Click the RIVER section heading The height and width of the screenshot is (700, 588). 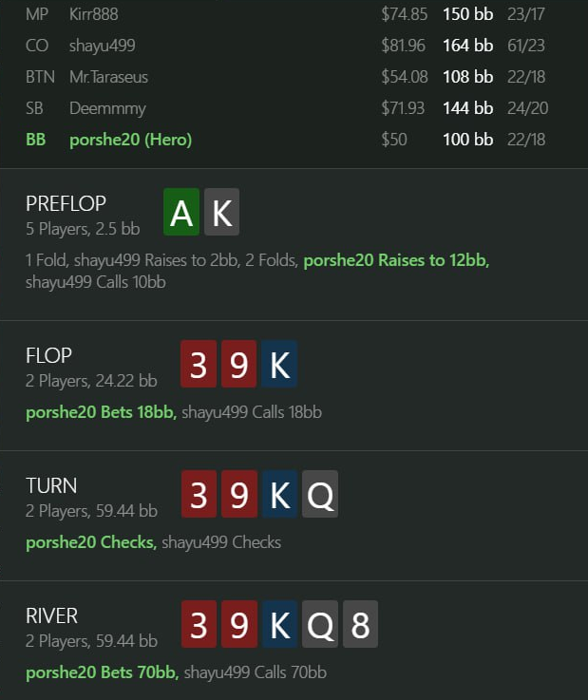pos(52,615)
